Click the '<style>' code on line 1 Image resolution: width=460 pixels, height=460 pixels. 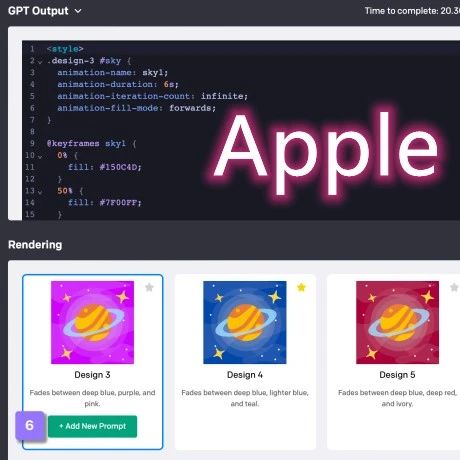tap(65, 49)
